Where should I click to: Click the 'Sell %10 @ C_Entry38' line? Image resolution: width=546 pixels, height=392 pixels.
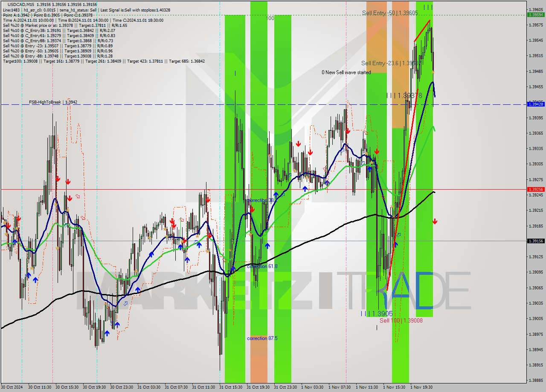pos(59,30)
